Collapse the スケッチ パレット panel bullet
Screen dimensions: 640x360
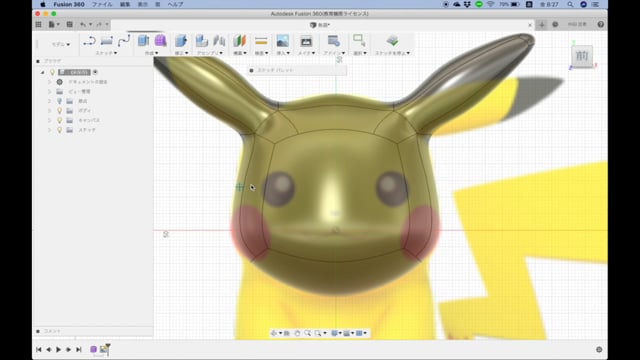pos(251,71)
